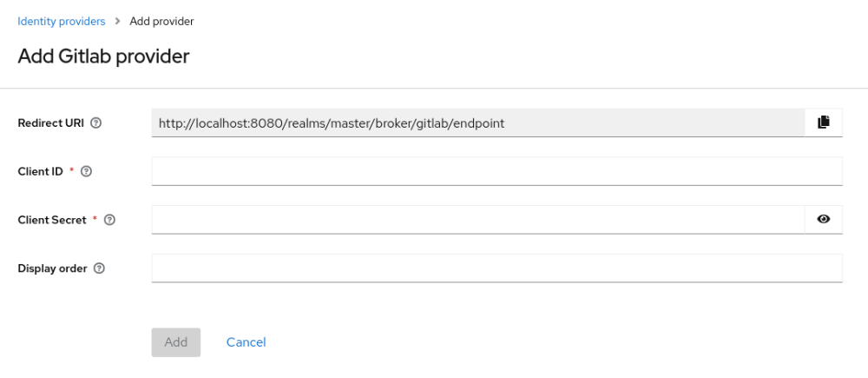Open the Client Secret help icon
This screenshot has height=378, width=868.
click(x=109, y=221)
